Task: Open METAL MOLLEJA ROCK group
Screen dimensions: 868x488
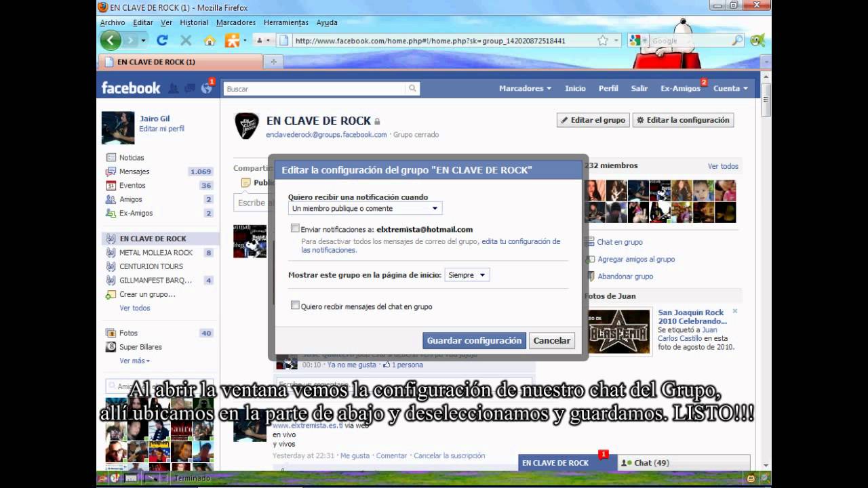Action: pos(156,252)
